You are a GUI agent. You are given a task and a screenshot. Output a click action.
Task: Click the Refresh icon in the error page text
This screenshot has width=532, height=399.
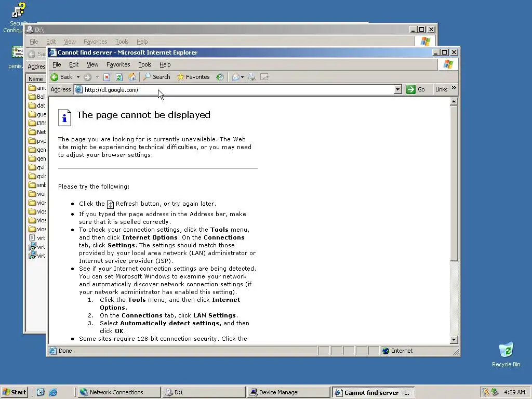click(110, 204)
